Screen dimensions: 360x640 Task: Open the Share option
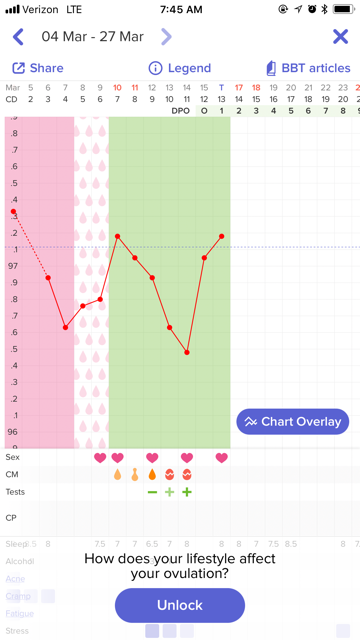(x=38, y=68)
